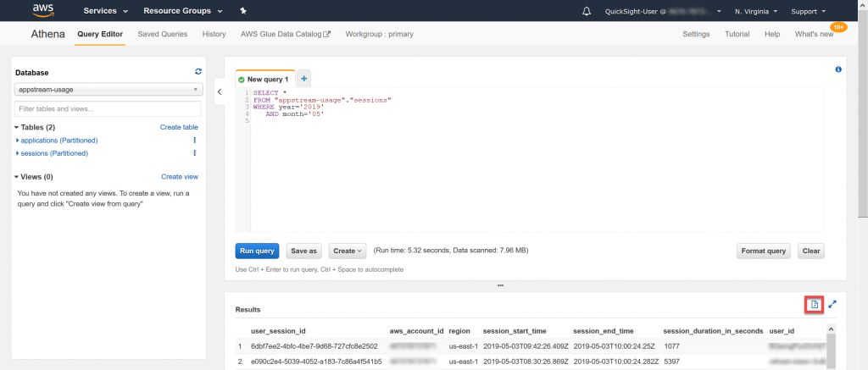Select session id starting e090c2e4
Screen dimensions: 868x370
tap(316, 362)
